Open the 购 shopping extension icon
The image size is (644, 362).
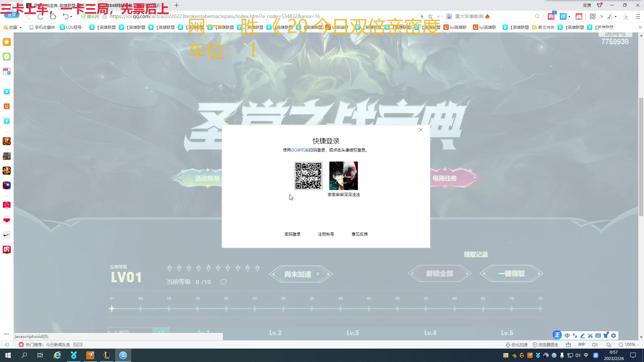tap(551, 16)
